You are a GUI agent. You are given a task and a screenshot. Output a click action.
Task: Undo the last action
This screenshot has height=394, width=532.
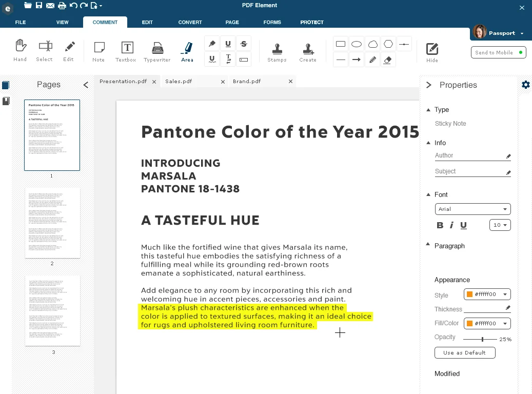pos(73,6)
